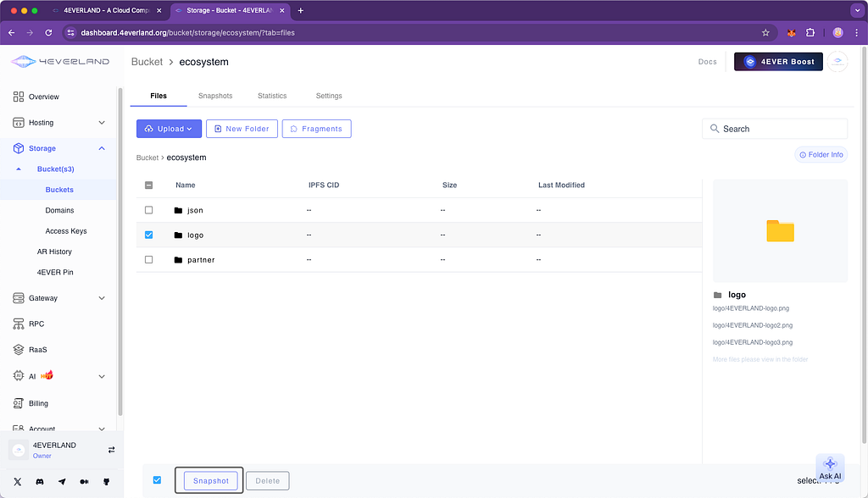Open the Telegram social link

(62, 482)
